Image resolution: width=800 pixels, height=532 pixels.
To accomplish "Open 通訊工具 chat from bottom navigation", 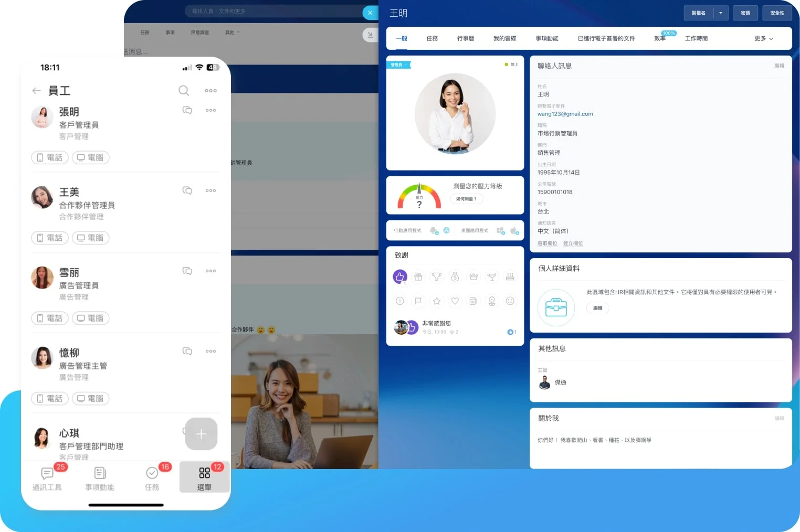I will [47, 477].
